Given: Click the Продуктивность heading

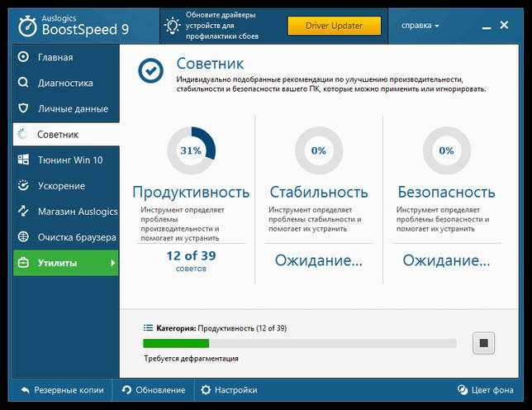Looking at the screenshot, I should [x=191, y=192].
